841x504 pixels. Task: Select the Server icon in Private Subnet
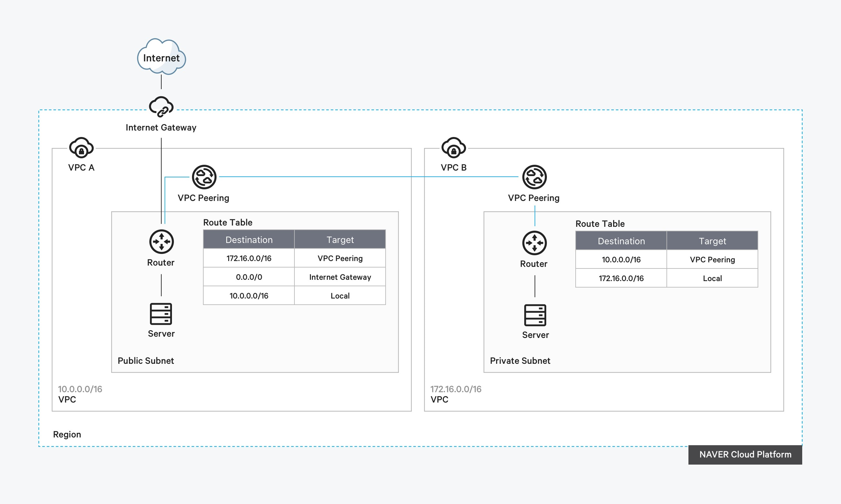pos(535,315)
